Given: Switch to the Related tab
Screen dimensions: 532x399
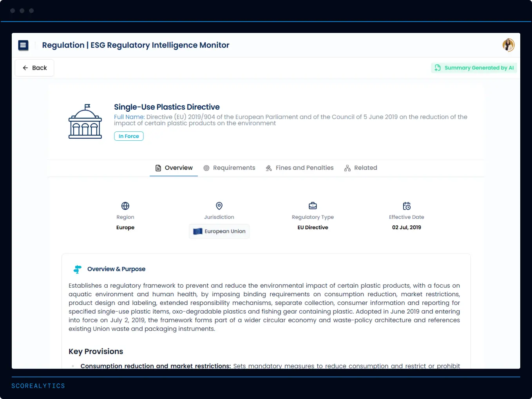Looking at the screenshot, I should pos(360,168).
